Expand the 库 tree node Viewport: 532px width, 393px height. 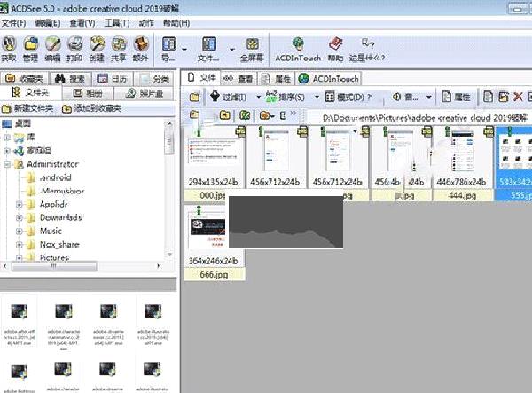pyautogui.click(x=7, y=138)
